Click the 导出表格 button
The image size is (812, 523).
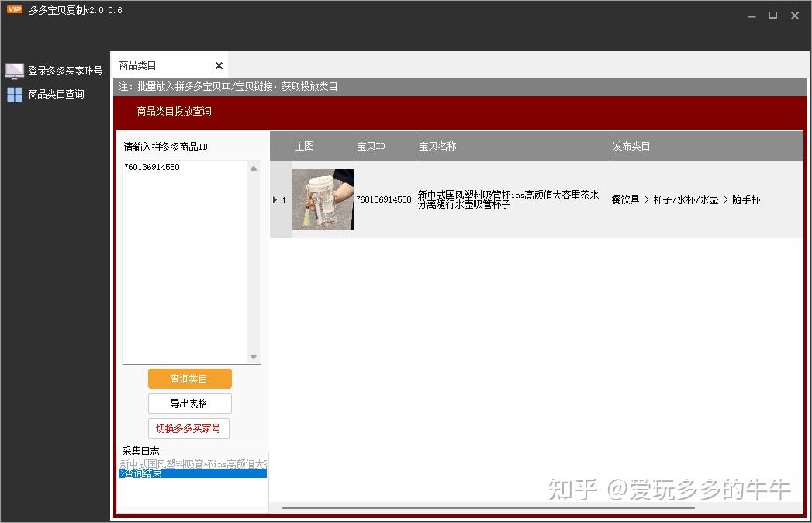tap(189, 404)
